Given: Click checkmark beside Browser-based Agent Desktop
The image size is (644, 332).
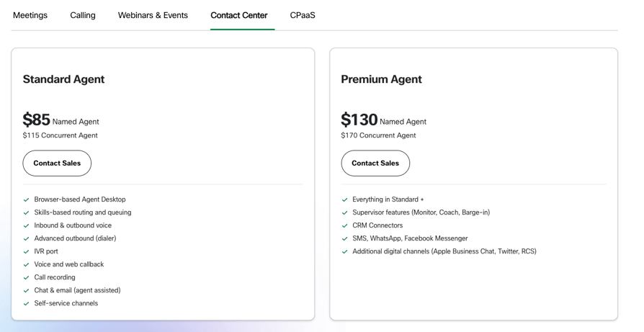Looking at the screenshot, I should tap(26, 200).
